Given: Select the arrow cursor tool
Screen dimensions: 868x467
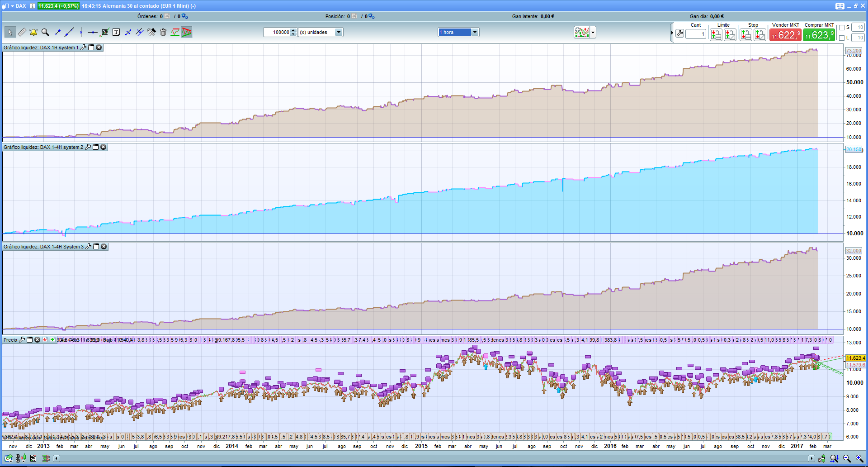Looking at the screenshot, I should [10, 32].
